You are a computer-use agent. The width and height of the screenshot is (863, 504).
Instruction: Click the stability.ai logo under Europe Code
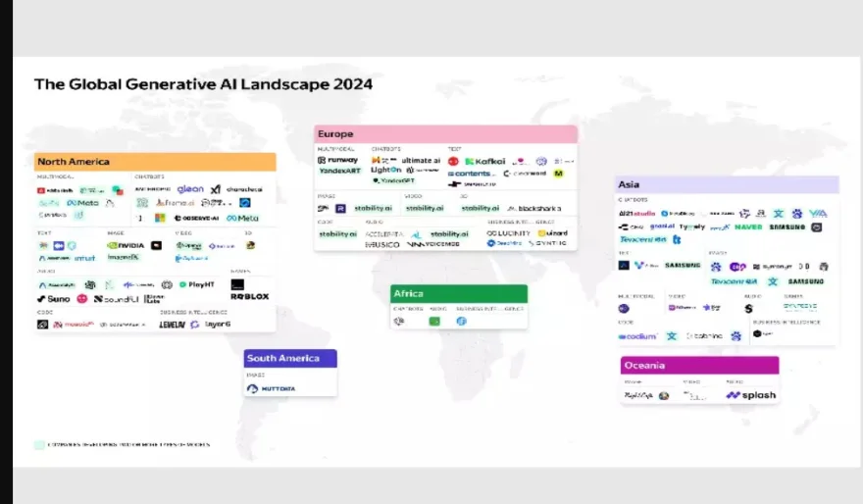tap(338, 233)
